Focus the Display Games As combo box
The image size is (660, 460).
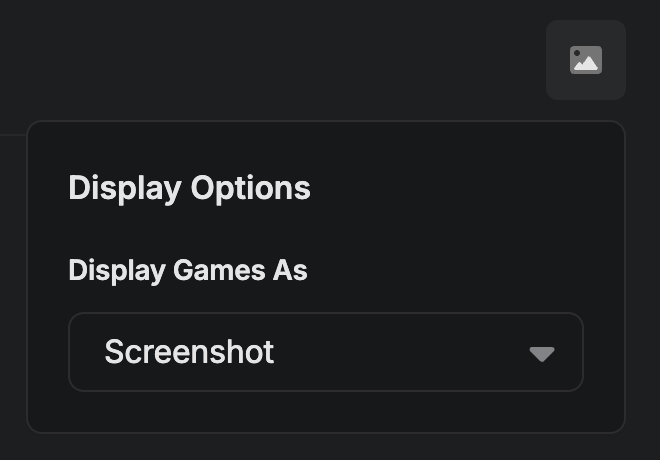pyautogui.click(x=325, y=352)
